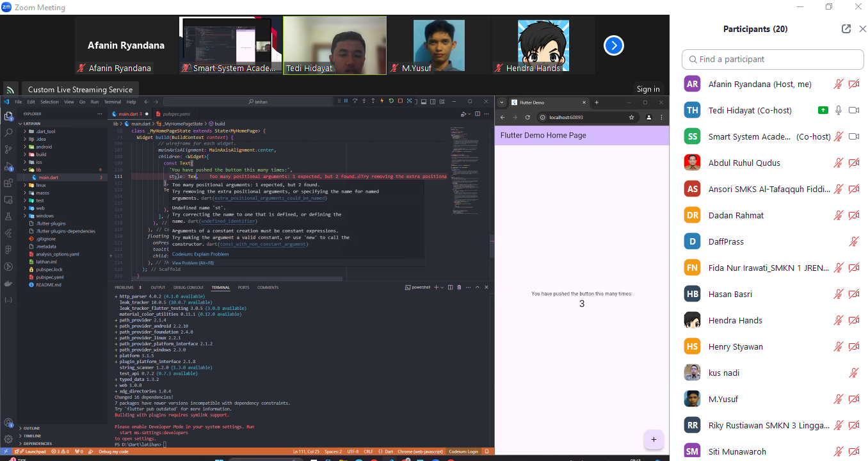Viewport: 868px width, 461px height.
Task: Stop debugging with the red square icon
Action: (x=400, y=101)
